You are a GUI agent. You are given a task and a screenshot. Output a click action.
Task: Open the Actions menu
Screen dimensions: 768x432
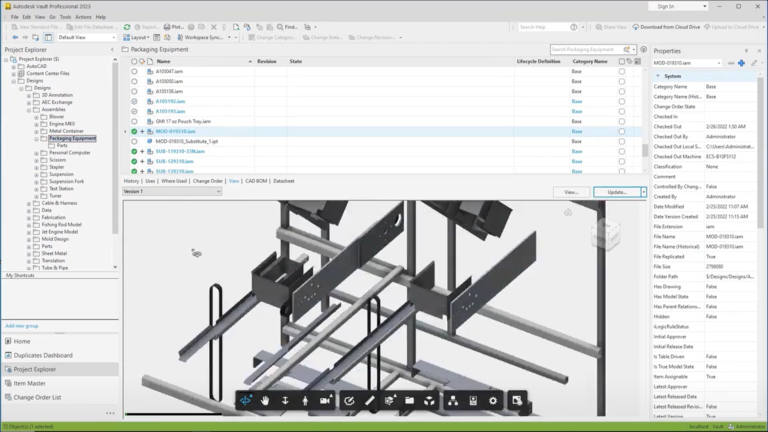[83, 17]
